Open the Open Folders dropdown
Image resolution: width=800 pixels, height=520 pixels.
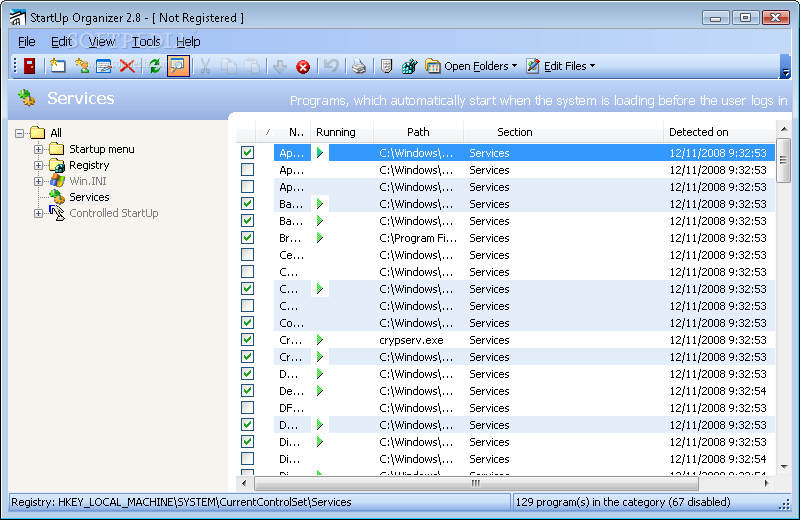[x=472, y=66]
